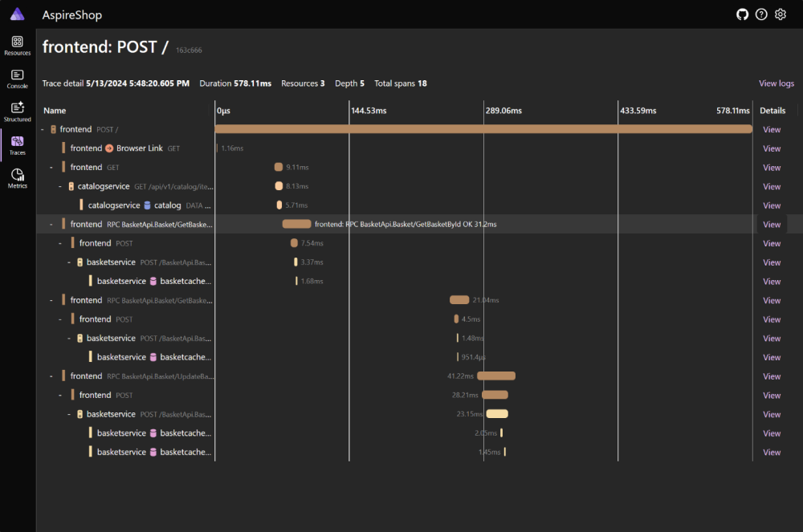Image resolution: width=803 pixels, height=532 pixels.
Task: Go to Resources in sidebar
Action: 18,46
